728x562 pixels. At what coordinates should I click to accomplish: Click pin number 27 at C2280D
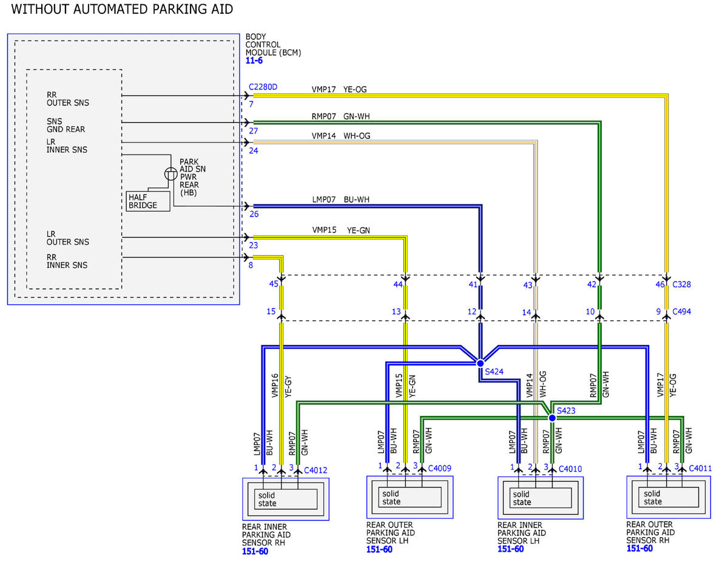coord(253,131)
